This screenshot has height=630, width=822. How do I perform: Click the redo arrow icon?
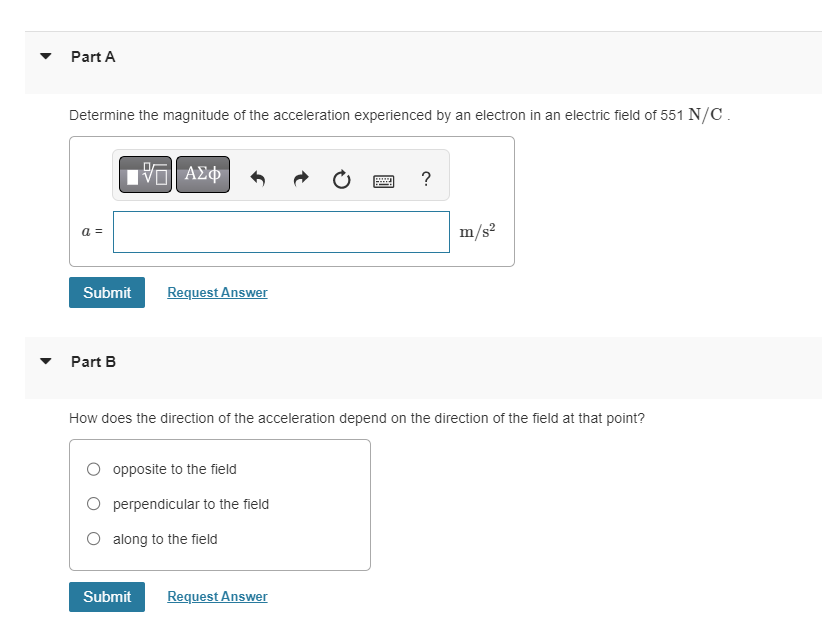pos(299,180)
